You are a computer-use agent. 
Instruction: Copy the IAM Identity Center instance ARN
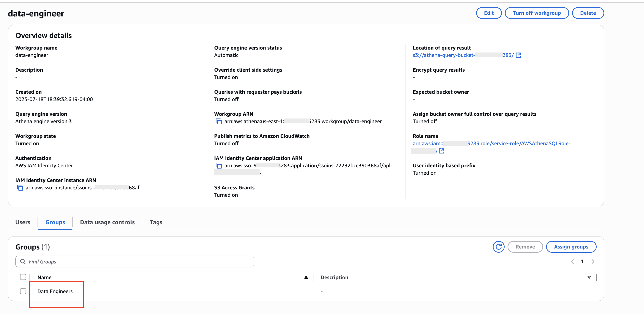coord(19,188)
